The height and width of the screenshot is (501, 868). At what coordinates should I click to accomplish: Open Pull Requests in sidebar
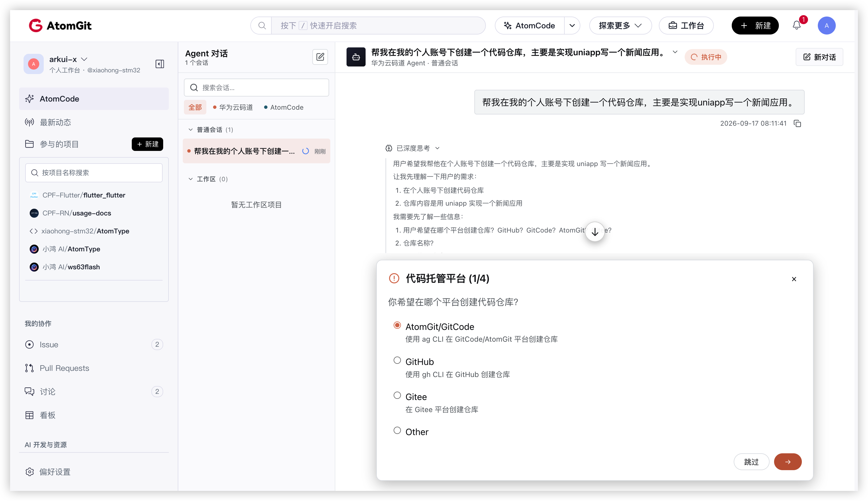pyautogui.click(x=94, y=368)
